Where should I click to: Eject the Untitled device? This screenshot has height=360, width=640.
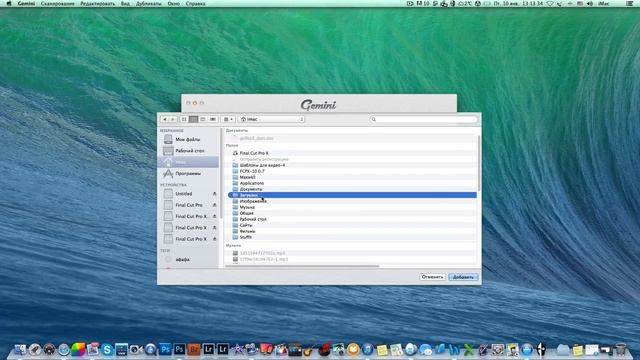click(214, 193)
